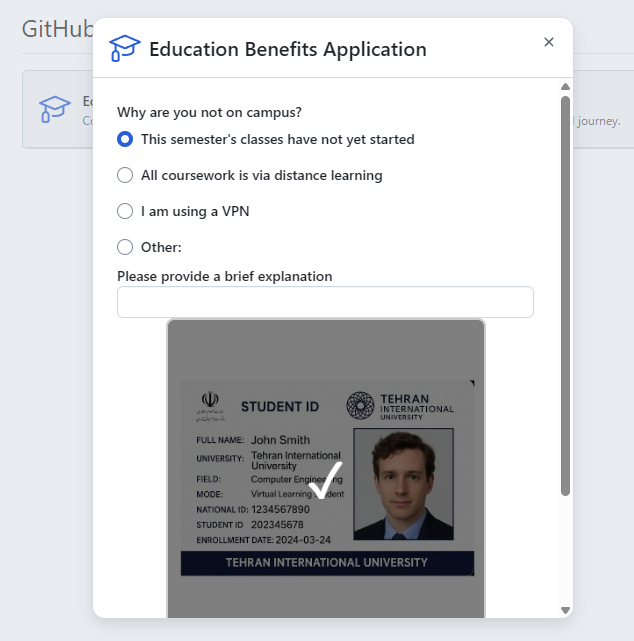Pick the "I am using a VPN" option
The height and width of the screenshot is (641, 634).
tap(125, 211)
